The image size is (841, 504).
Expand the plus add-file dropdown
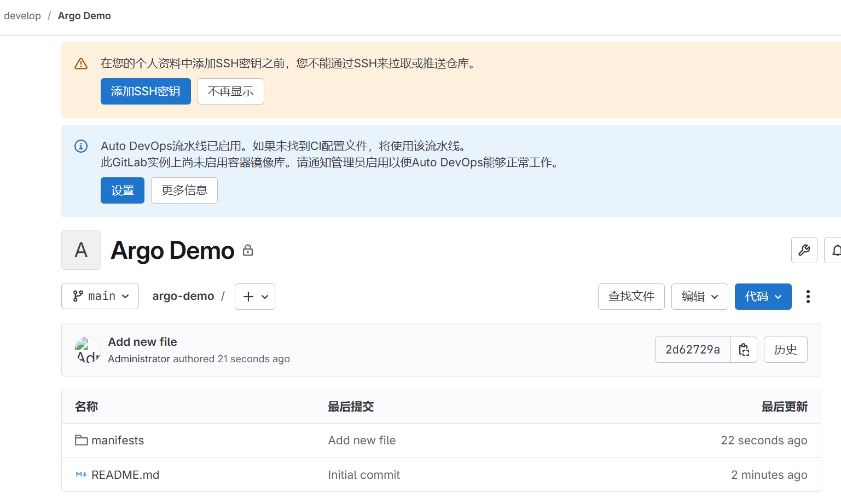coord(255,297)
